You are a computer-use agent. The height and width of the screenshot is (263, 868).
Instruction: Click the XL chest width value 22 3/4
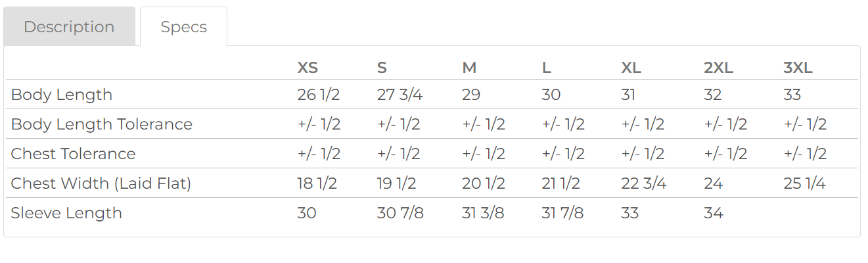click(643, 183)
